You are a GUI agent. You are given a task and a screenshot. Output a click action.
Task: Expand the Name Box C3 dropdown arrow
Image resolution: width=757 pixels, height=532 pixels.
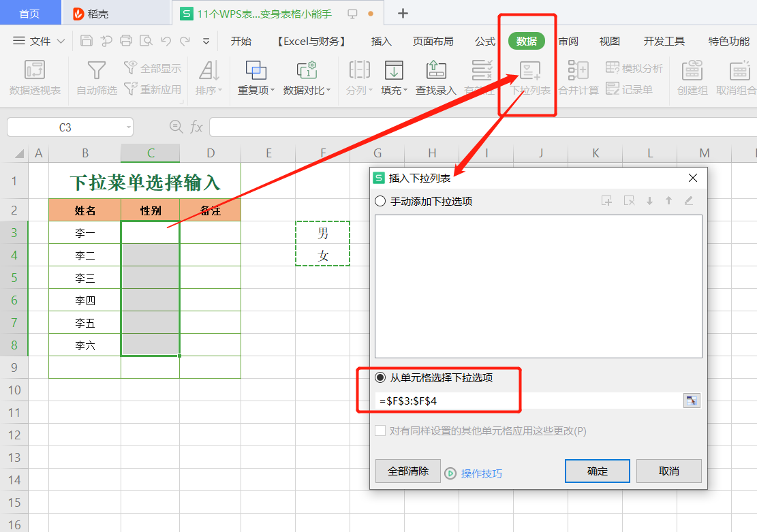(128, 127)
